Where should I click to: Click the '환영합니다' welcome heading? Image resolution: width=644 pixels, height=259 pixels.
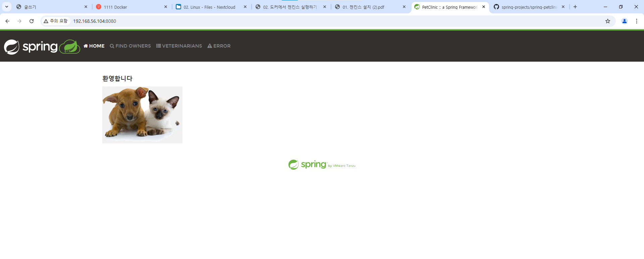pyautogui.click(x=117, y=78)
